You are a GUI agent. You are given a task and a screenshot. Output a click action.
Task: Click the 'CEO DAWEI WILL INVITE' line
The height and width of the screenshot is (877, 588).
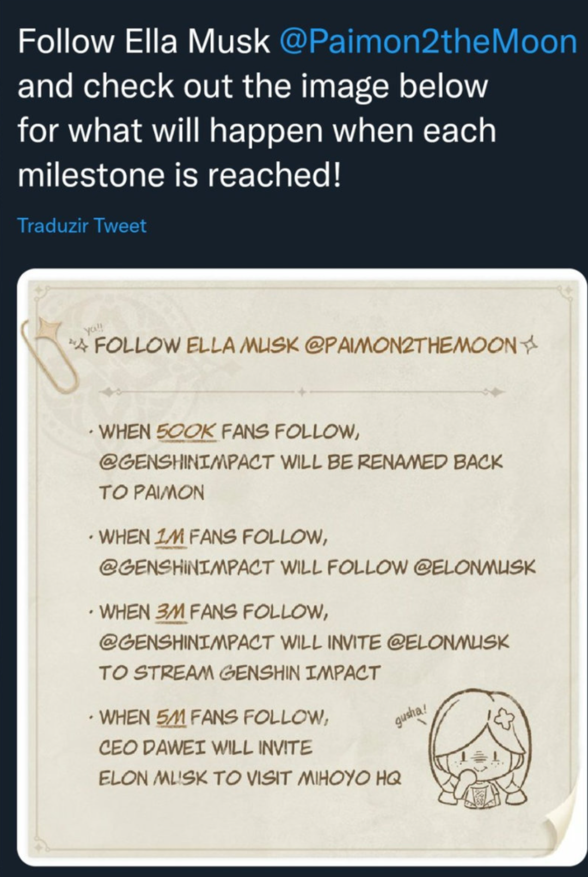tap(206, 747)
